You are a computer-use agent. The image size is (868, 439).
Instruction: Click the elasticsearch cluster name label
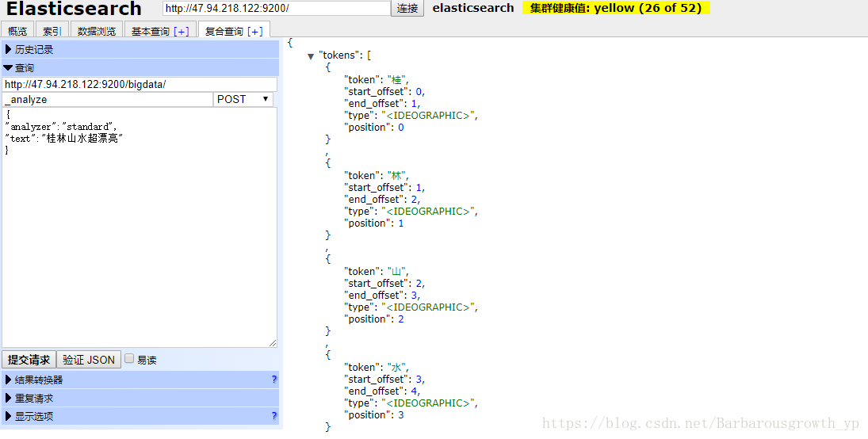point(473,8)
